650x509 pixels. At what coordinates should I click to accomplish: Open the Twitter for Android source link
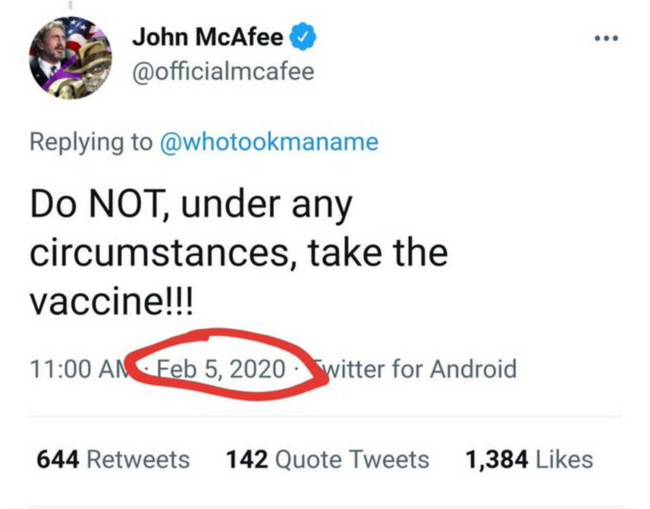418,369
